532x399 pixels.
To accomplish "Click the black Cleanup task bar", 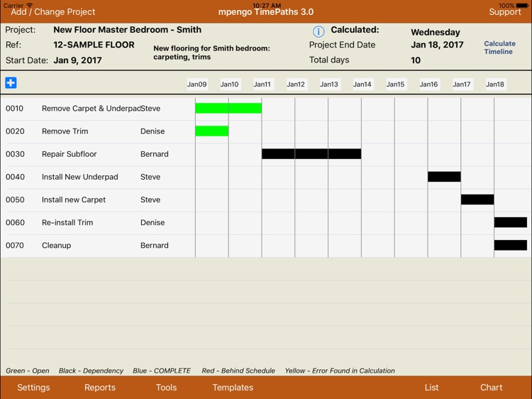I will (510, 246).
